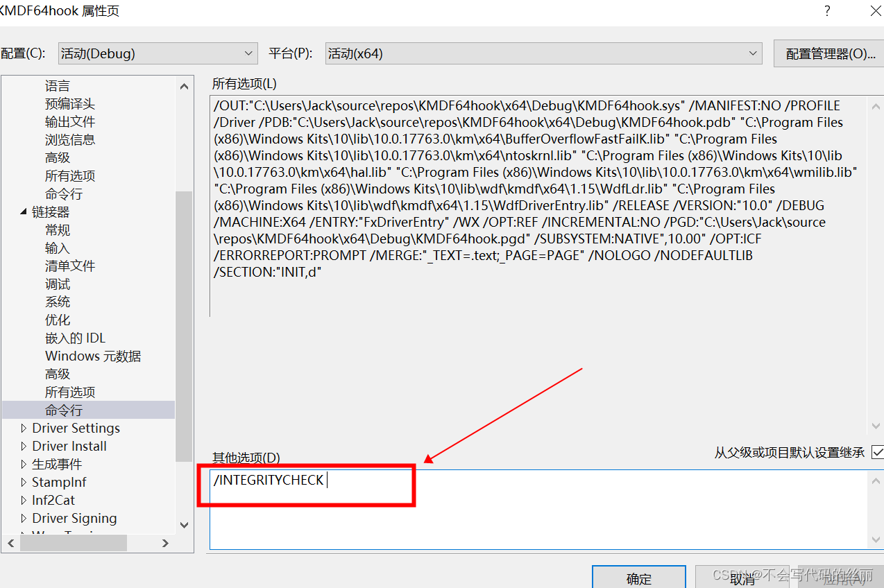Select 输出文件 in the property tree
The height and width of the screenshot is (588, 884).
click(70, 122)
